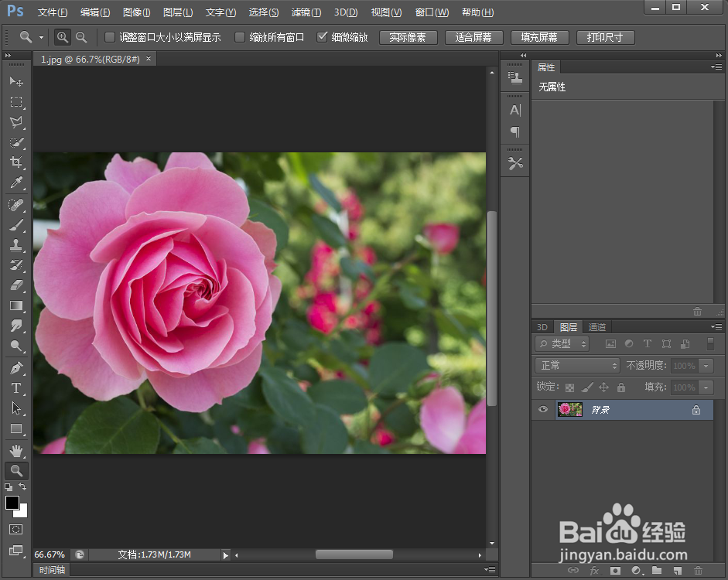Select the Zoom tool in toolbox
Viewport: 728px width, 580px height.
tap(16, 471)
